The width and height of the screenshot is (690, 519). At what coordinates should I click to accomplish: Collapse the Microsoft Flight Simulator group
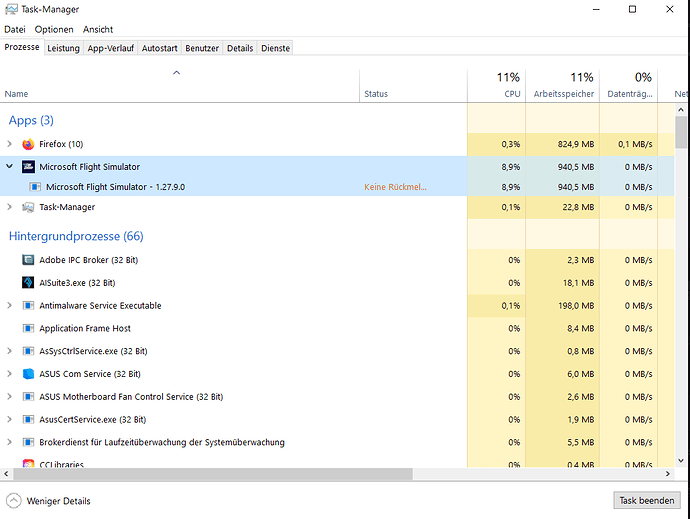9,167
